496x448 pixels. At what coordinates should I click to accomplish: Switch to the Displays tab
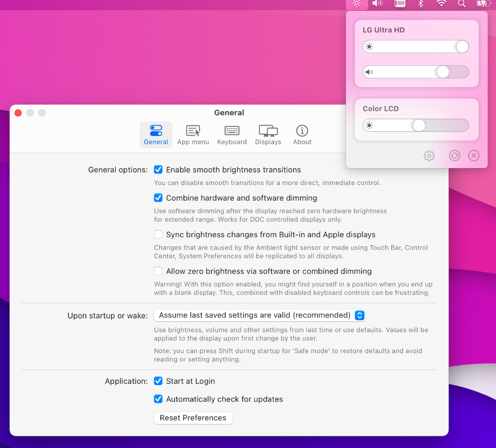point(268,135)
